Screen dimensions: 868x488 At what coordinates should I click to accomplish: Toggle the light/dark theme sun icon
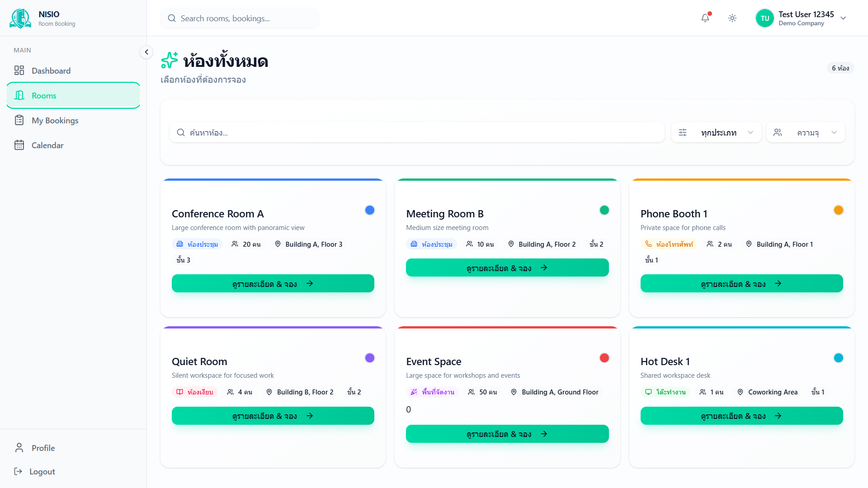coord(732,18)
